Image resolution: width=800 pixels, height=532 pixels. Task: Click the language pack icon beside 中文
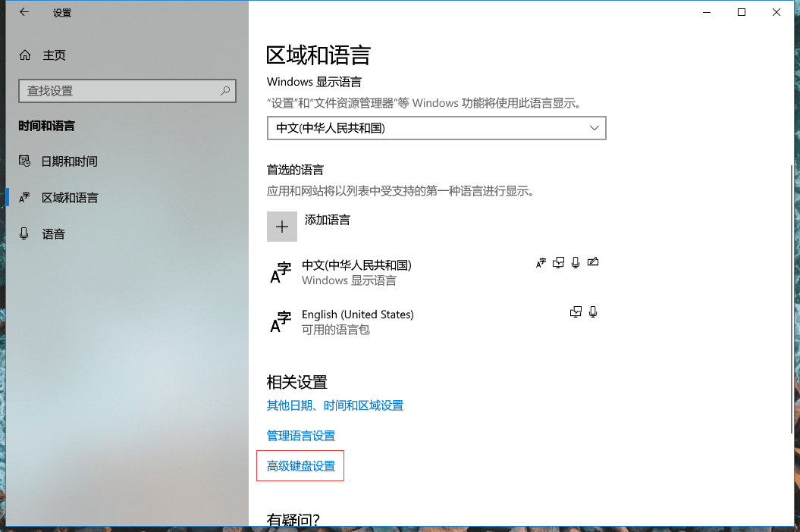(x=540, y=262)
